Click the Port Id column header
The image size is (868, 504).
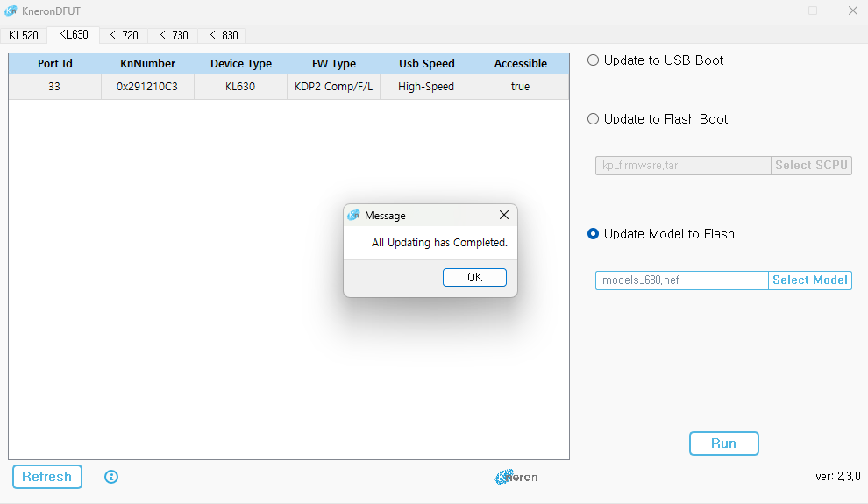click(x=55, y=64)
